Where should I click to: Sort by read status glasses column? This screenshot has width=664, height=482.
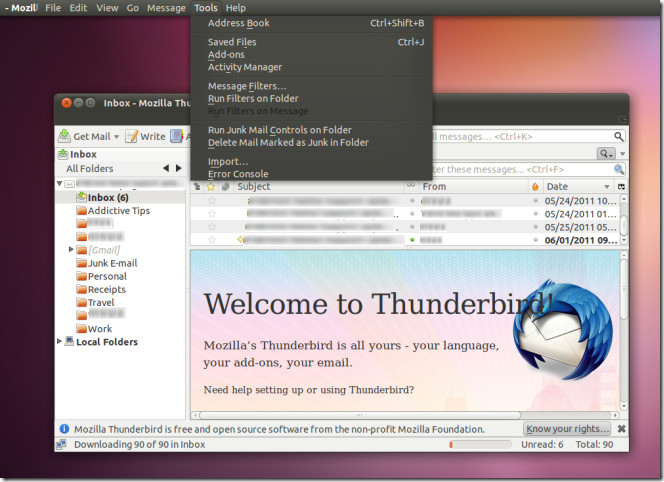pyautogui.click(x=411, y=186)
